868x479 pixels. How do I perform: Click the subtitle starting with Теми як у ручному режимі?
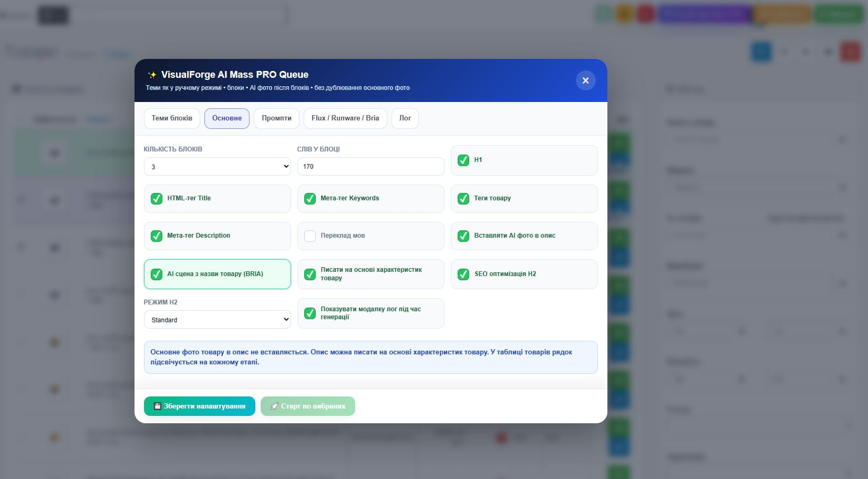click(x=278, y=88)
